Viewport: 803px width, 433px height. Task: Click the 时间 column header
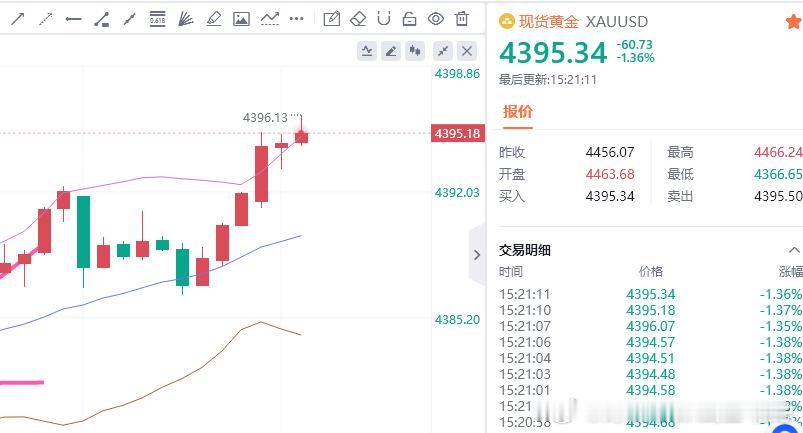pos(511,272)
